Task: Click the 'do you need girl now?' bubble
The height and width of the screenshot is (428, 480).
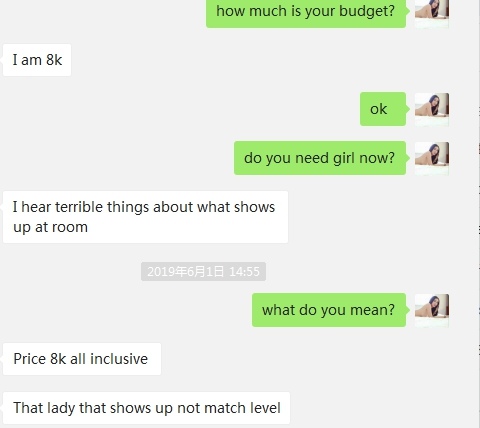Action: (x=320, y=158)
